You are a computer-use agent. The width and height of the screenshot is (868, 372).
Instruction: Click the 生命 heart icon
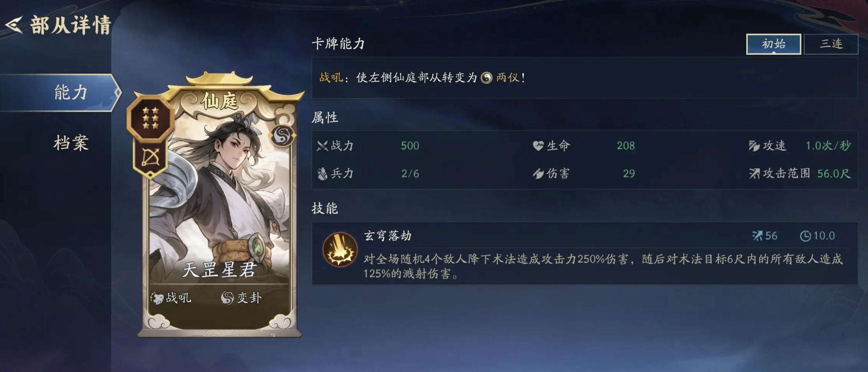[x=538, y=146]
